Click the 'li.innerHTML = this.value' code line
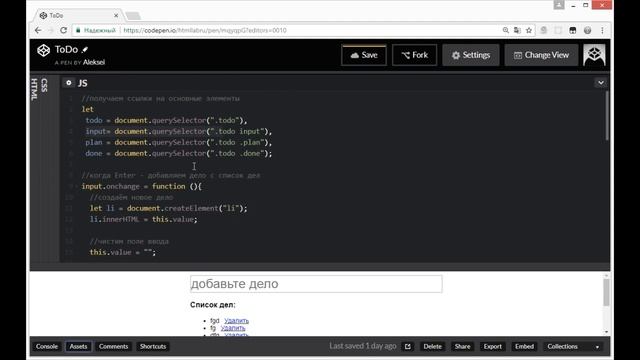The height and width of the screenshot is (360, 640). point(144,219)
